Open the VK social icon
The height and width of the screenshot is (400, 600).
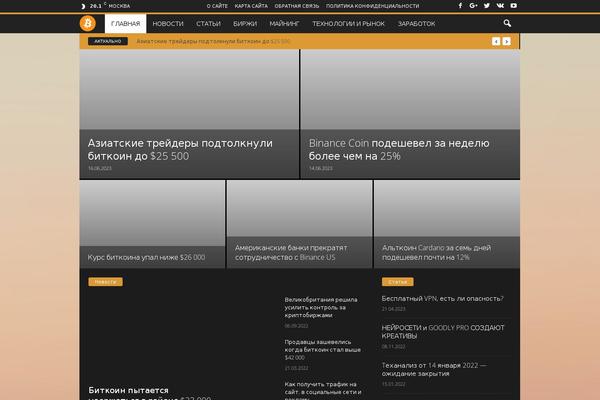tap(500, 6)
